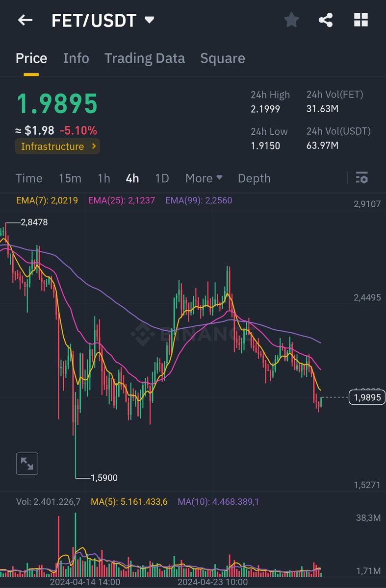Tap the 2,4495 price axis label
Image resolution: width=386 pixels, height=588 pixels.
coord(367,297)
